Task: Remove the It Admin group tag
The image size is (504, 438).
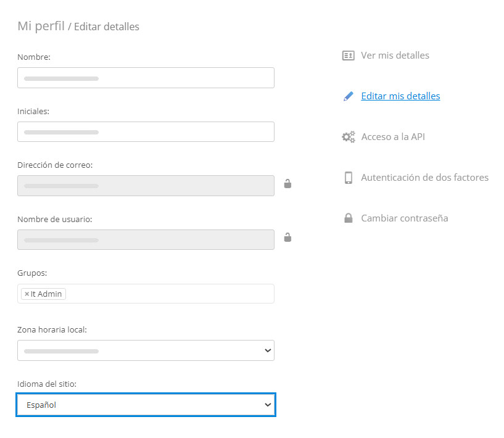Action: [x=26, y=294]
